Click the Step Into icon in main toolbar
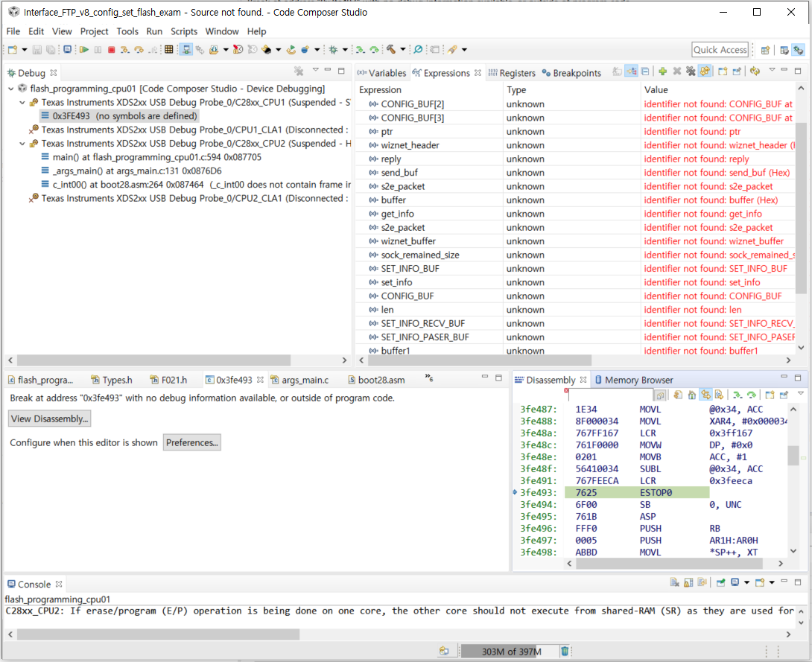The image size is (812, 662). tap(124, 50)
